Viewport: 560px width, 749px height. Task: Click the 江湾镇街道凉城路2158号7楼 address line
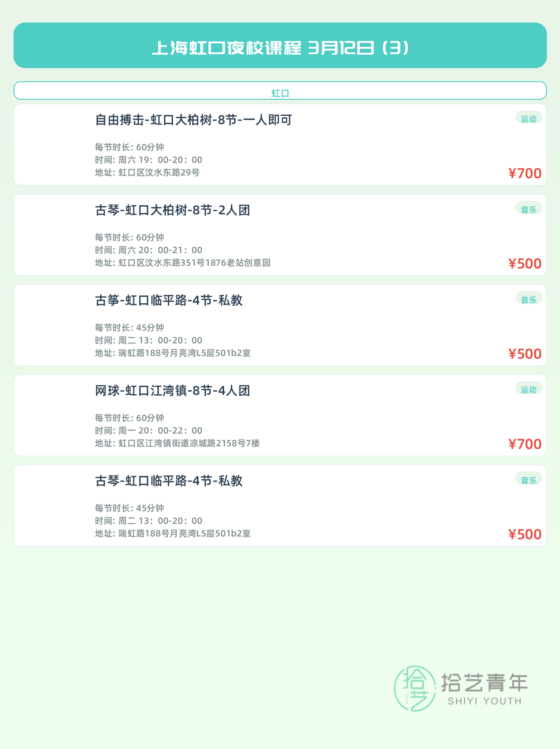(x=177, y=443)
